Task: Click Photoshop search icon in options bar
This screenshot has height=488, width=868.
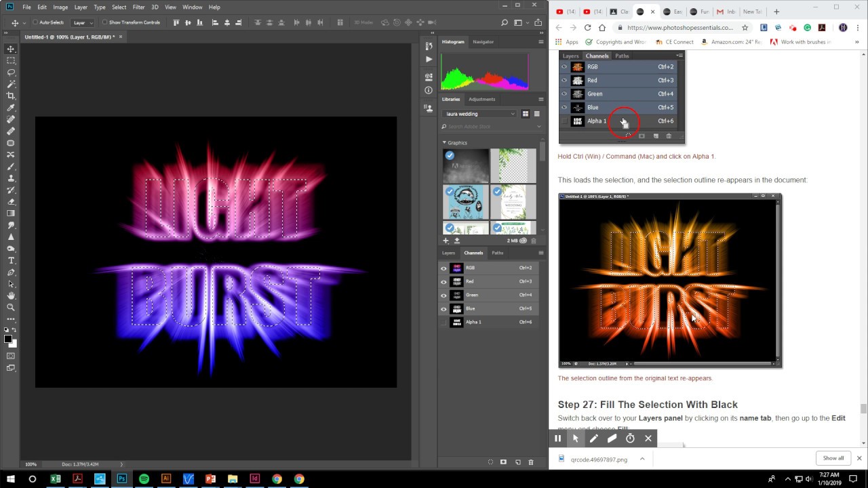Action: coord(505,22)
